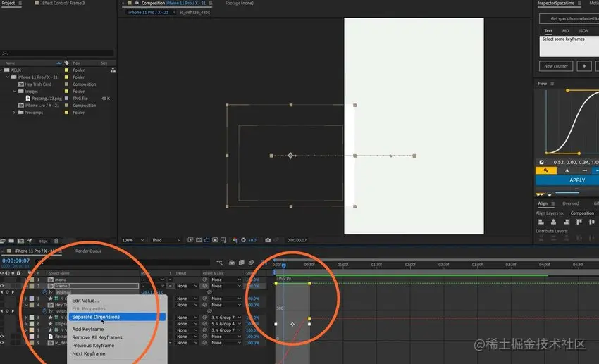
Task: Toggle the frame blending icon in timeline
Action: pyautogui.click(x=242, y=263)
